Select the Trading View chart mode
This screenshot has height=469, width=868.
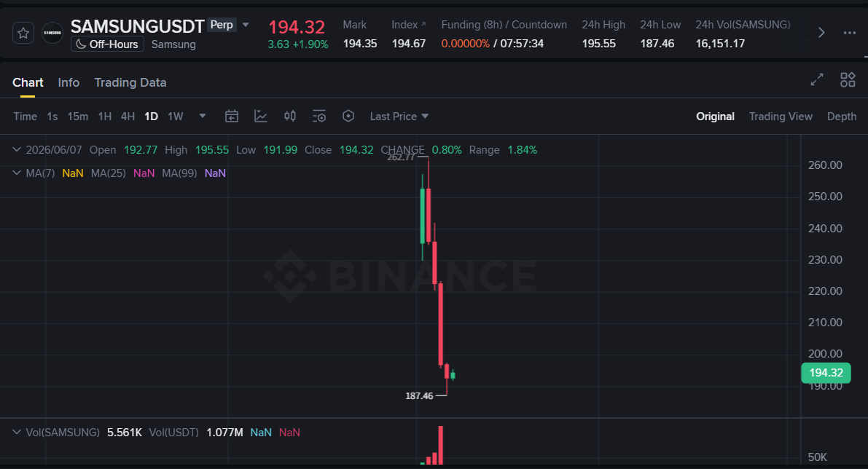pyautogui.click(x=781, y=116)
